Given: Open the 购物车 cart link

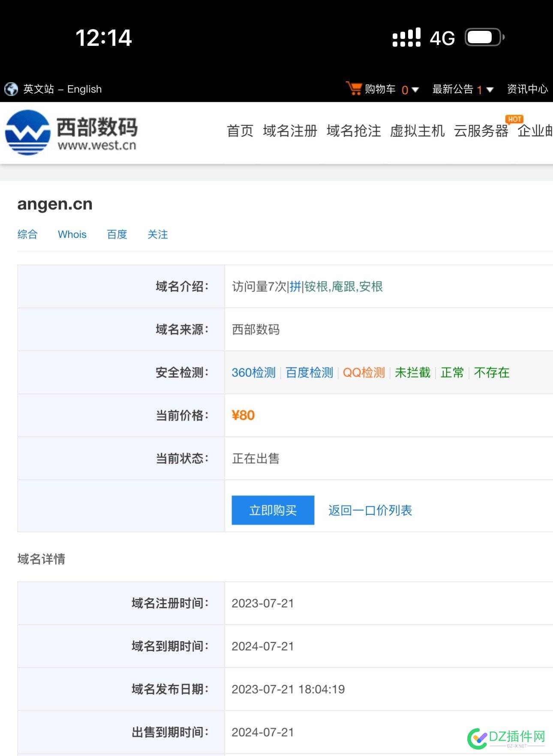Looking at the screenshot, I should [x=380, y=89].
